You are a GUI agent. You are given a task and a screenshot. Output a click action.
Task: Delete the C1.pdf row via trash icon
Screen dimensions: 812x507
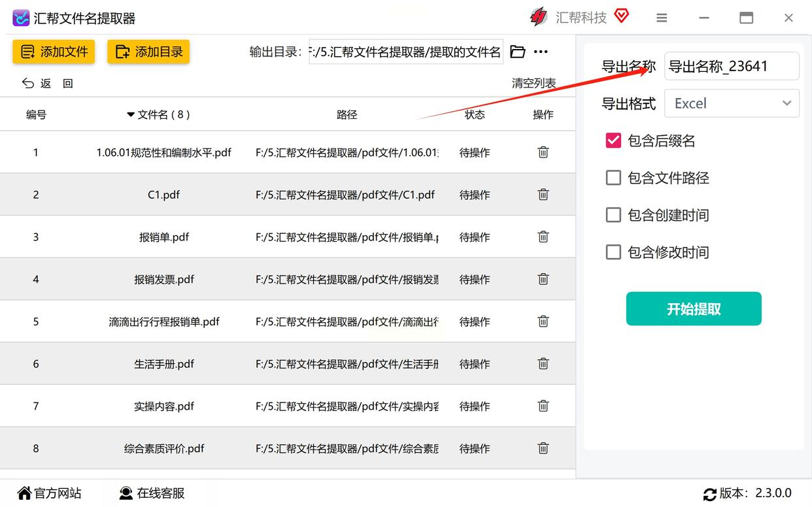(543, 195)
